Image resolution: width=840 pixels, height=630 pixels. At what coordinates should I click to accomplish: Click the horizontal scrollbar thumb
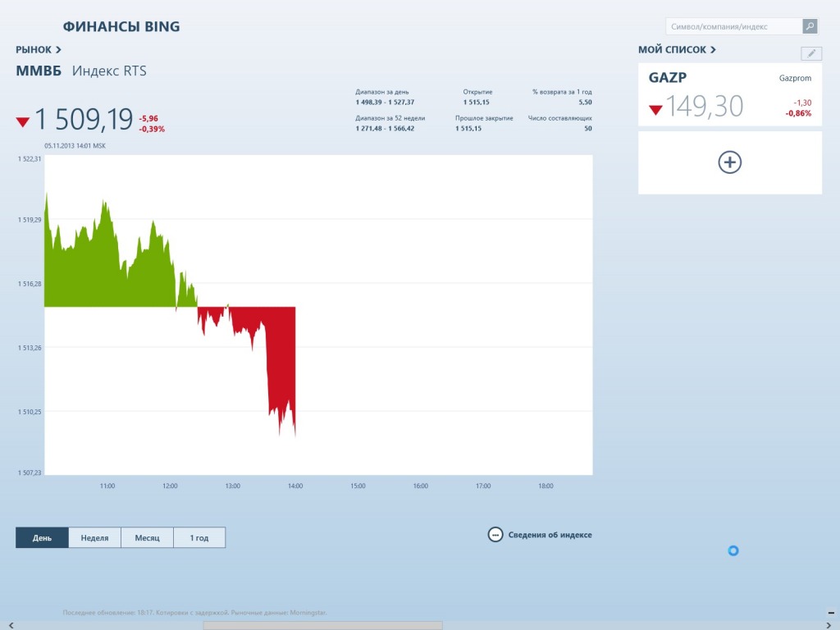tap(322, 625)
